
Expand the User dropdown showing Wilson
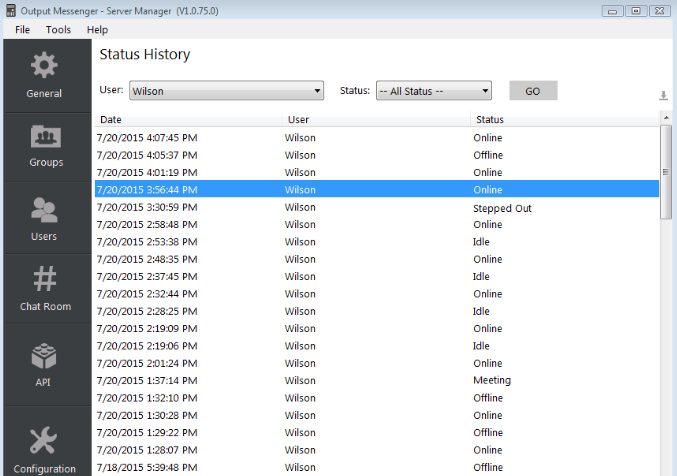(x=226, y=91)
